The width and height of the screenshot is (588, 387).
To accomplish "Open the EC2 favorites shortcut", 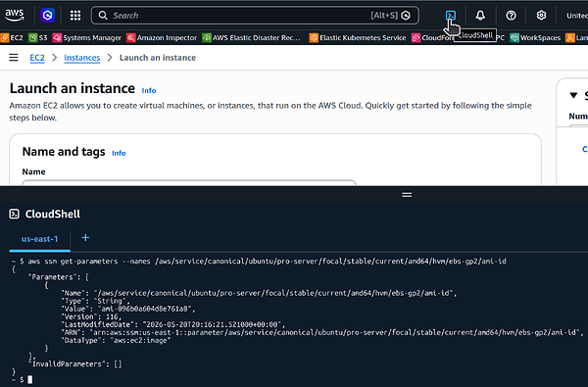I will coord(12,37).
